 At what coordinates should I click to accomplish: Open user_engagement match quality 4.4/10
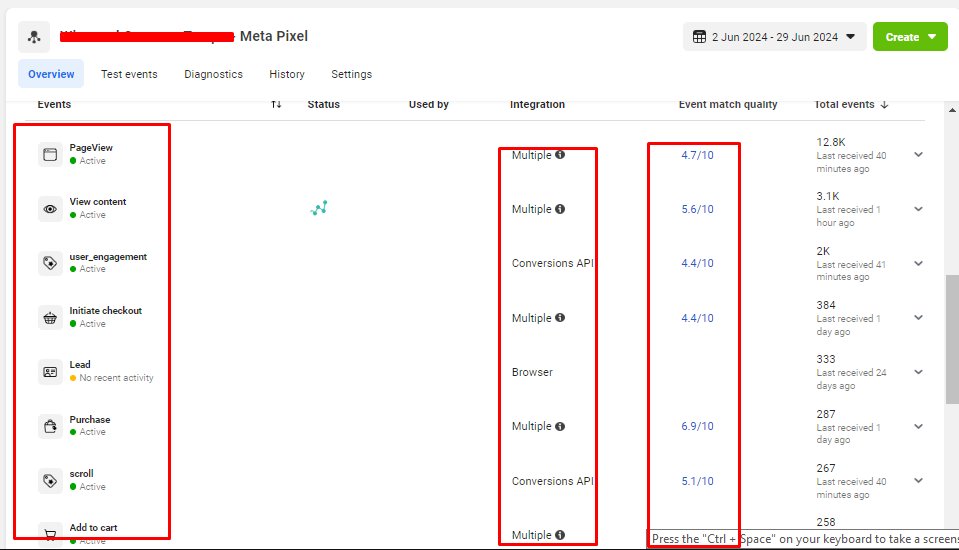tap(697, 263)
